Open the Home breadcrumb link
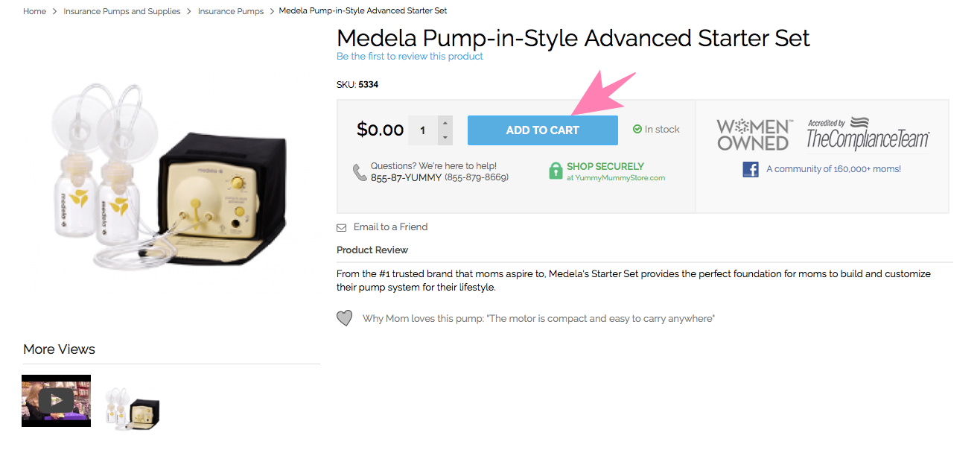 pyautogui.click(x=34, y=11)
